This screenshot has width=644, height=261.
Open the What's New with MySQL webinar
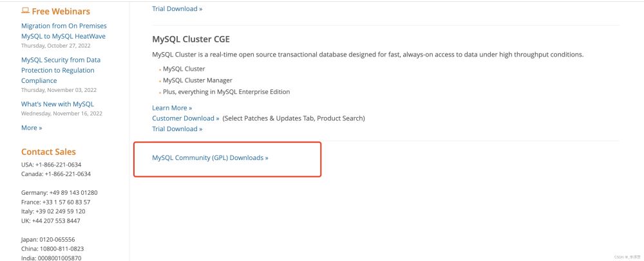[57, 104]
